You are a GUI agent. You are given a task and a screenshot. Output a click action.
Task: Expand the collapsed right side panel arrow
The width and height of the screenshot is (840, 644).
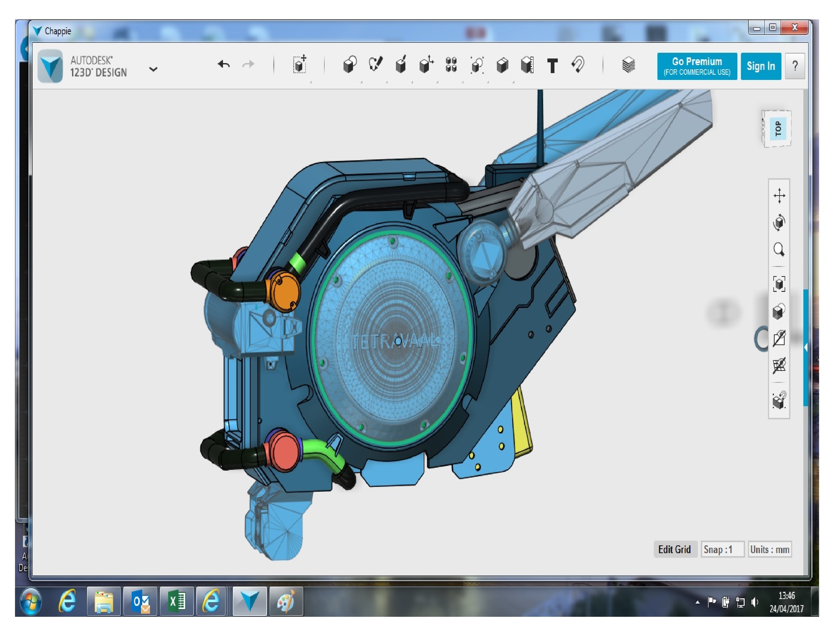(806, 348)
